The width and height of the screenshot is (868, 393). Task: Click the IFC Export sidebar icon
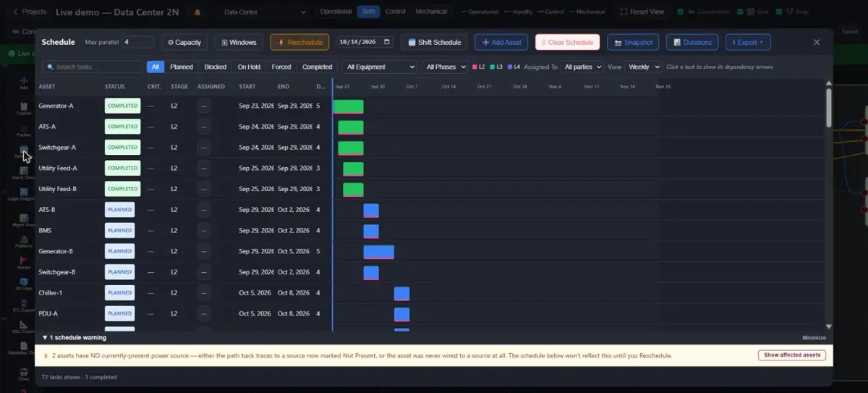pos(24,305)
